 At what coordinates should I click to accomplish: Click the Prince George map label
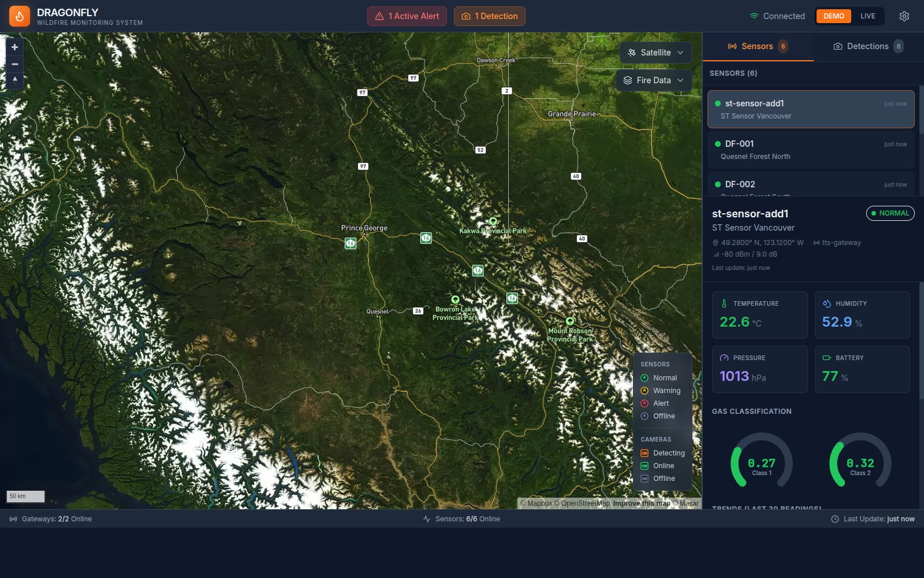pyautogui.click(x=364, y=228)
